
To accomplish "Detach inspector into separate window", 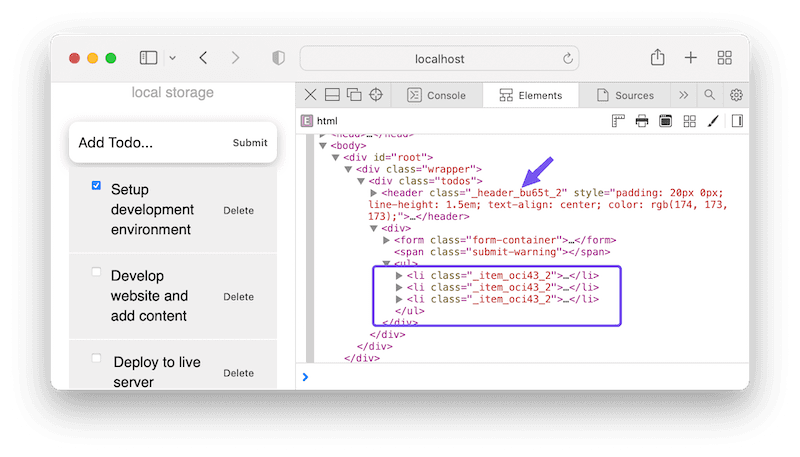I will click(354, 95).
